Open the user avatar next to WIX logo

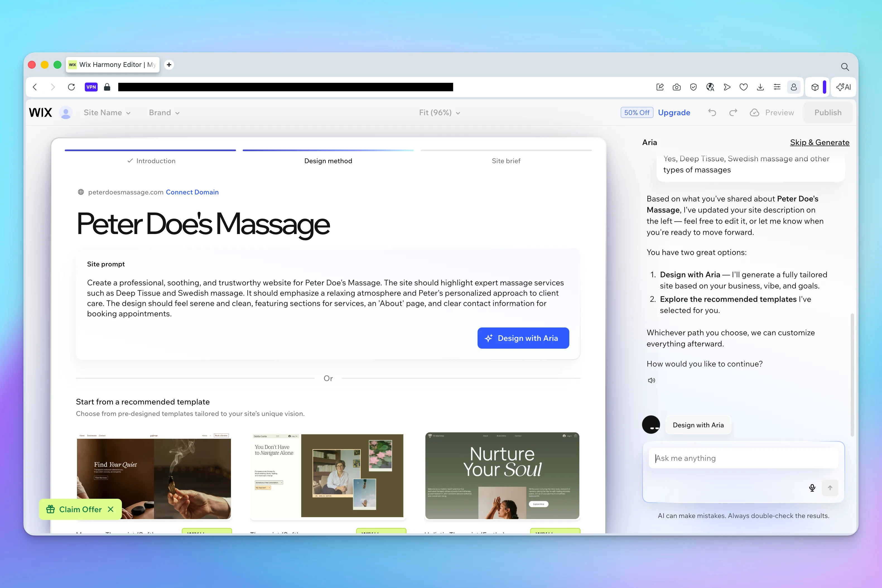coord(66,112)
